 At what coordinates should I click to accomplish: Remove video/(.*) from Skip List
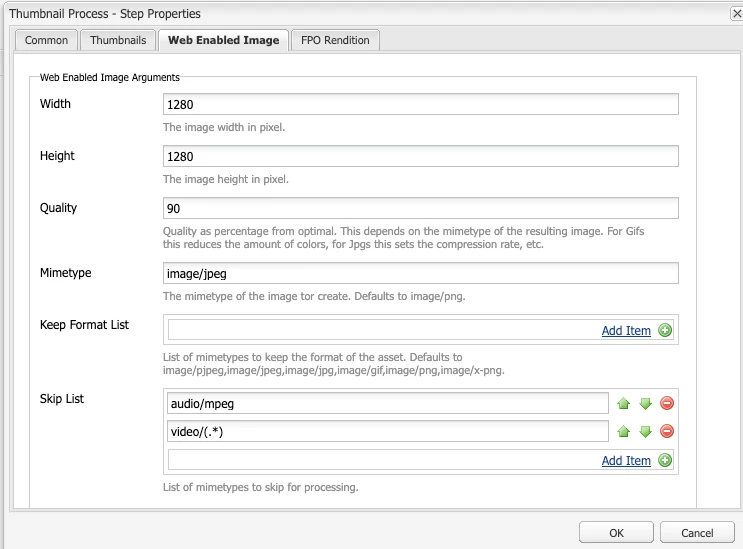(x=667, y=431)
